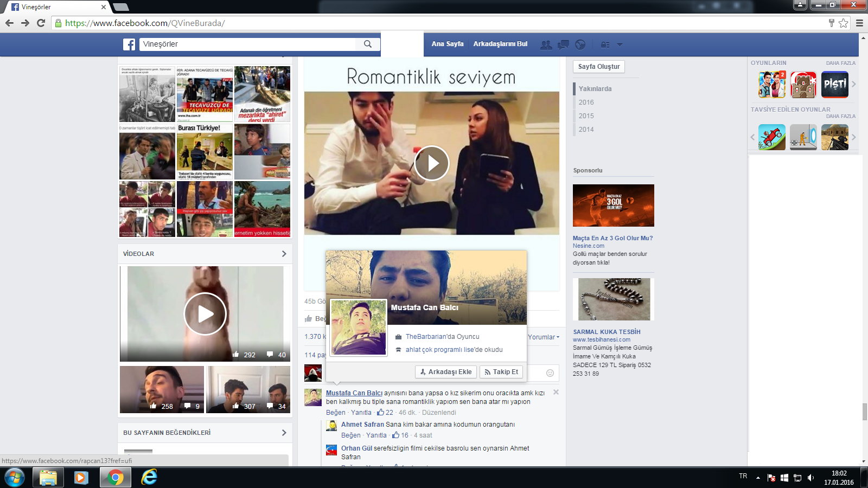Click Burası Türkiye photo thumbnail

click(x=205, y=151)
